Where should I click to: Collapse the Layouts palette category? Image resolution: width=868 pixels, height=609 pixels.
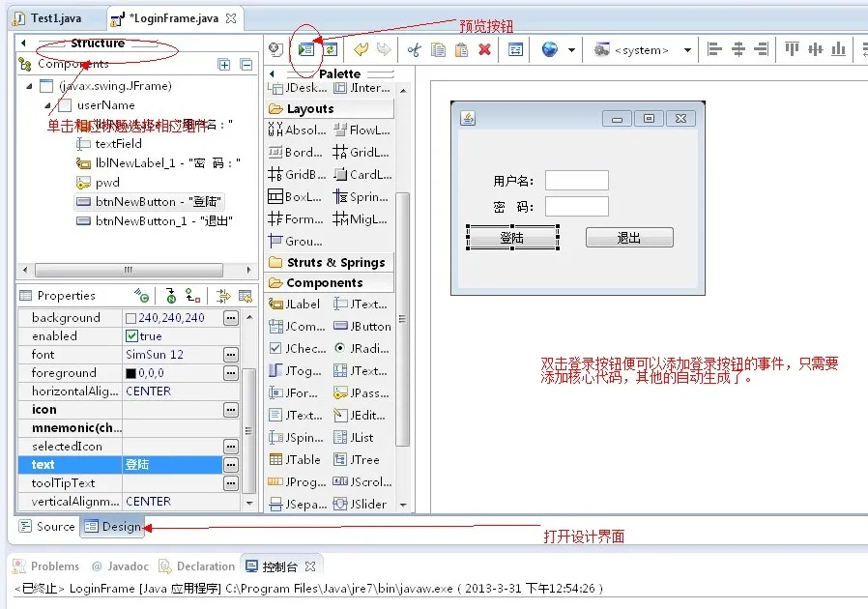click(x=329, y=108)
